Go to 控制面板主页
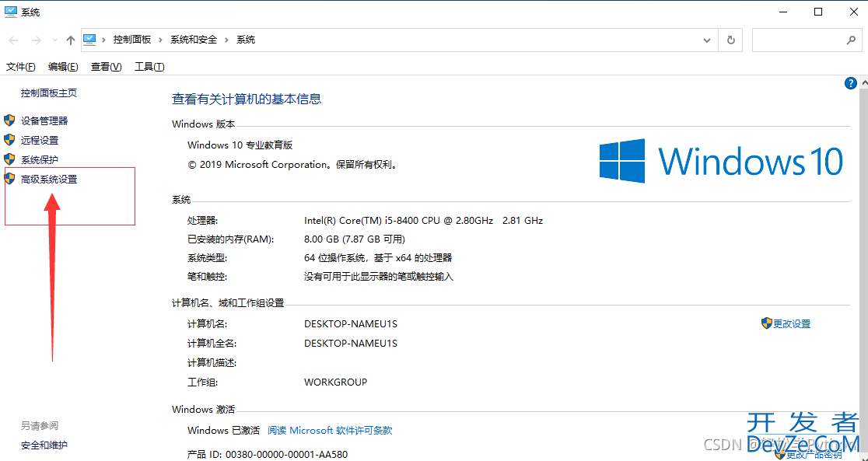The width and height of the screenshot is (868, 461). click(x=49, y=93)
